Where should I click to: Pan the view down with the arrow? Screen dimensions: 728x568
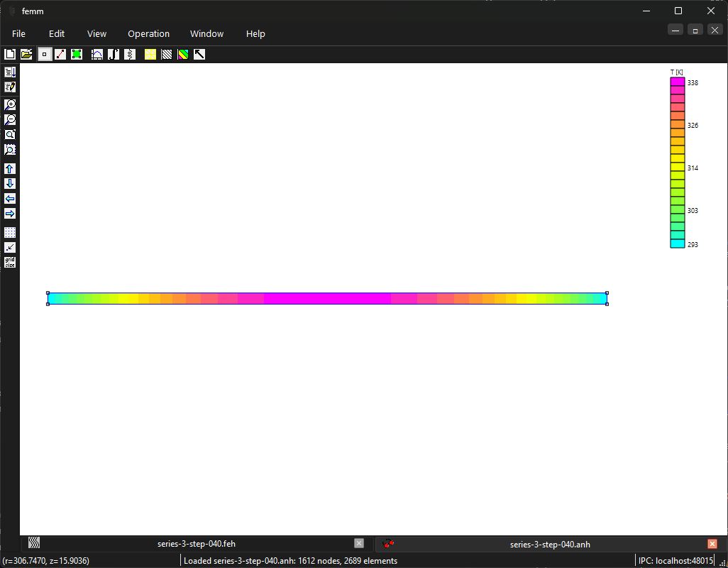(x=10, y=183)
